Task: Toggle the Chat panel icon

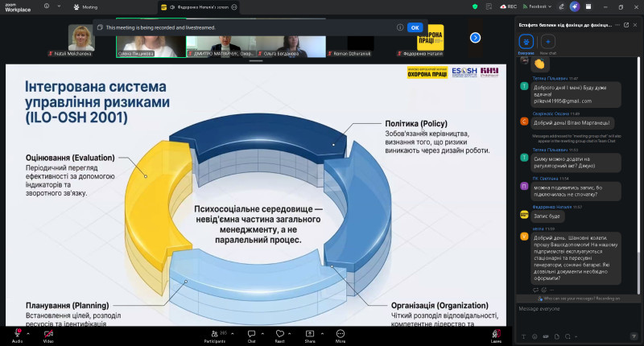Action: click(x=251, y=332)
